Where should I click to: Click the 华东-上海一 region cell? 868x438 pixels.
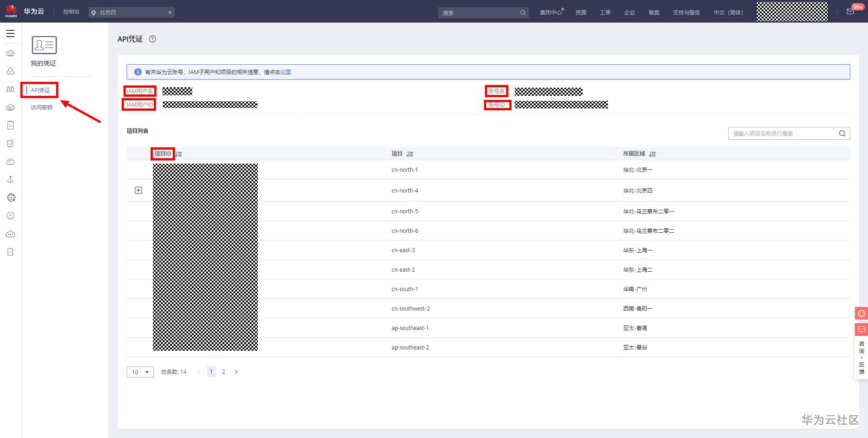coord(638,250)
